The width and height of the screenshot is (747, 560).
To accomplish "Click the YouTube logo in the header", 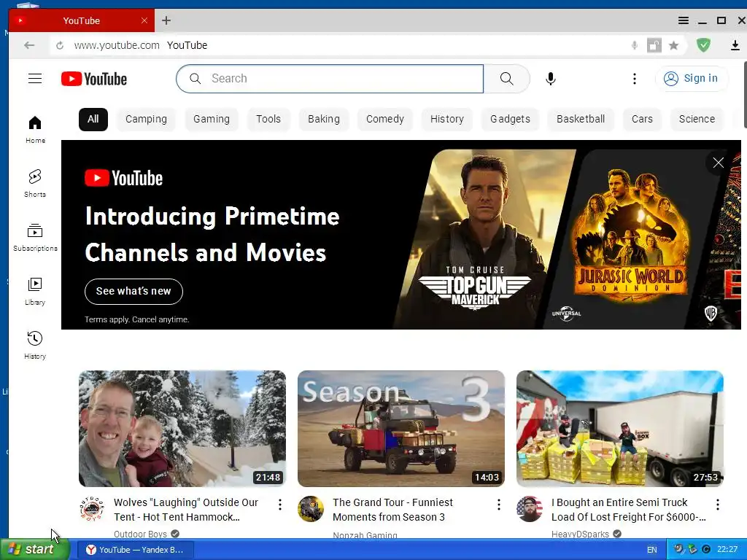I will 94,79.
